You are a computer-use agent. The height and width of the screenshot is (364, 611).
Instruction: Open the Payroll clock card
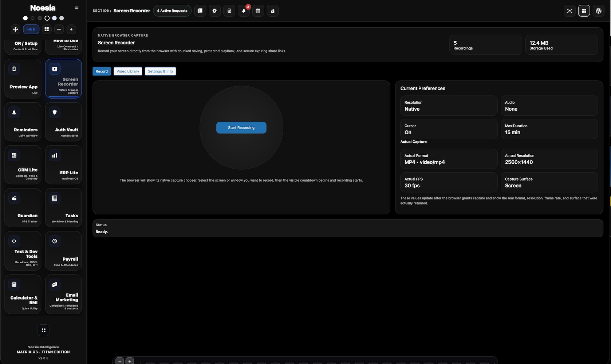pyautogui.click(x=63, y=251)
